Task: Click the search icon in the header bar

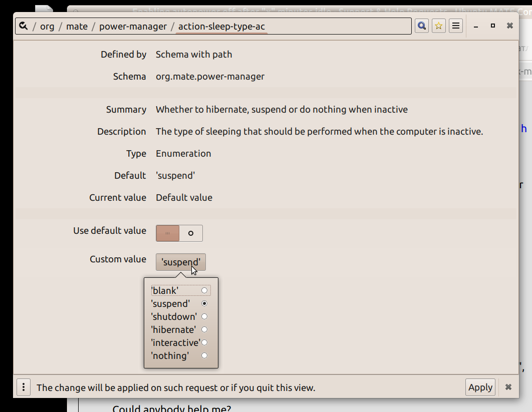Action: [422, 26]
